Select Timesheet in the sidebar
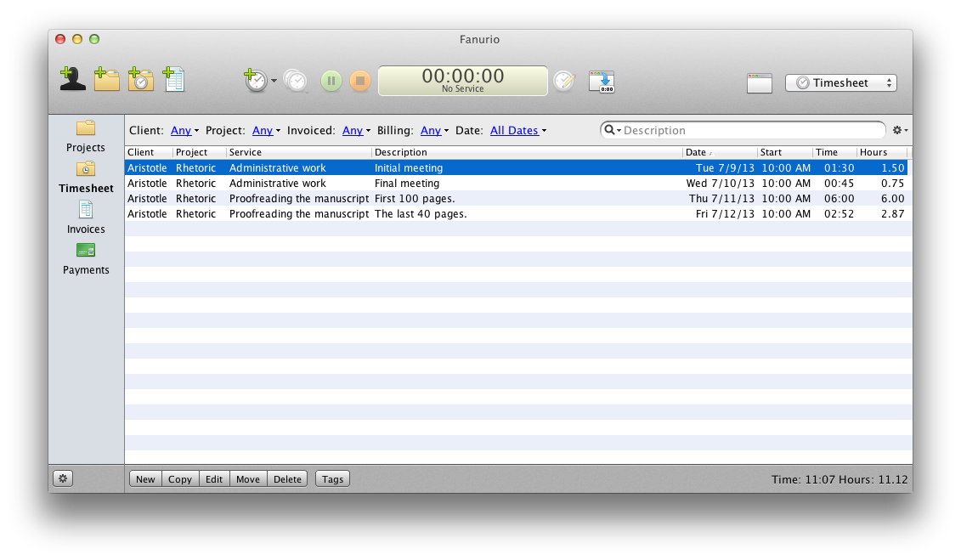The image size is (961, 560). tap(86, 177)
